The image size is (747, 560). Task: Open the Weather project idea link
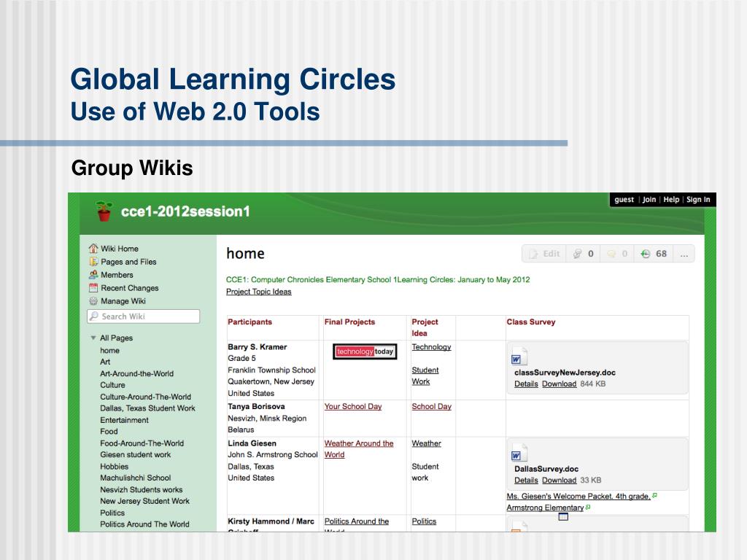[426, 443]
